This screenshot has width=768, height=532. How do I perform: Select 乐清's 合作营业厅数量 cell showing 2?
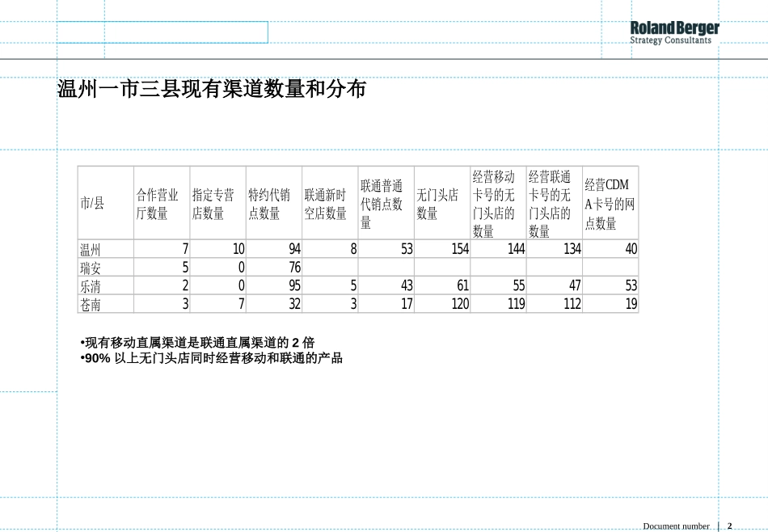tap(162, 285)
